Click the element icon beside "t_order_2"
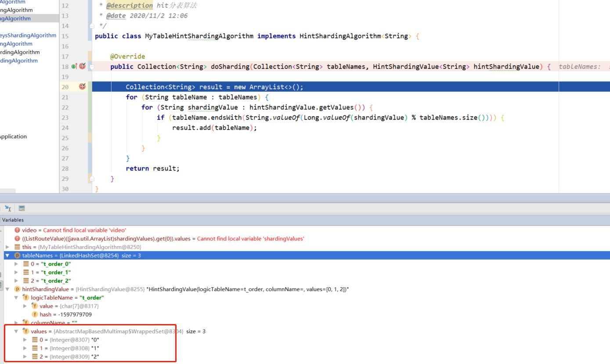Viewport: 610px width, 364px height. pyautogui.click(x=26, y=281)
